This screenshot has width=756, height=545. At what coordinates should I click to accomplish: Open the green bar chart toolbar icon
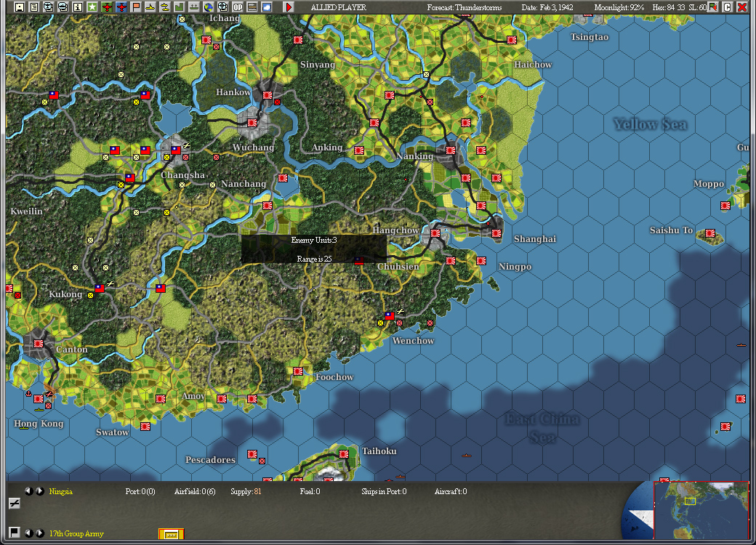[180, 7]
